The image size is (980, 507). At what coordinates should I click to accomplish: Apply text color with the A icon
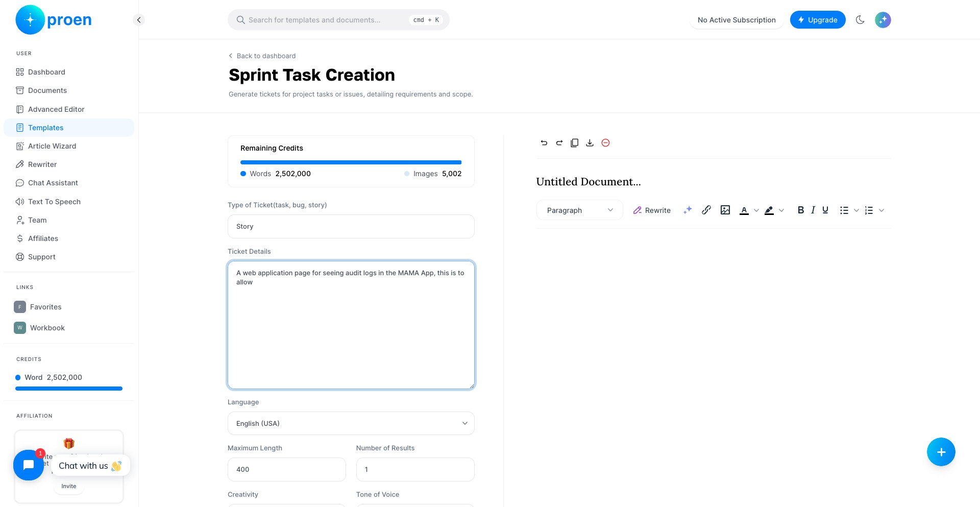coord(744,210)
